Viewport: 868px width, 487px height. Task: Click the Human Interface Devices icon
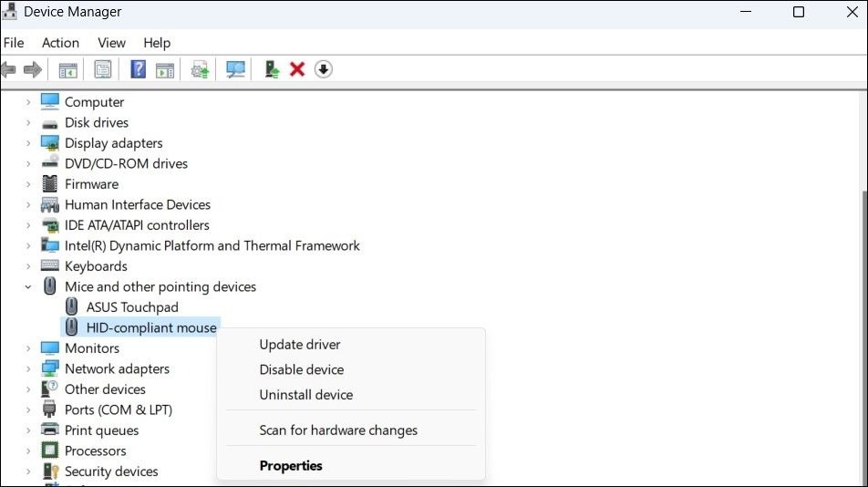point(50,205)
